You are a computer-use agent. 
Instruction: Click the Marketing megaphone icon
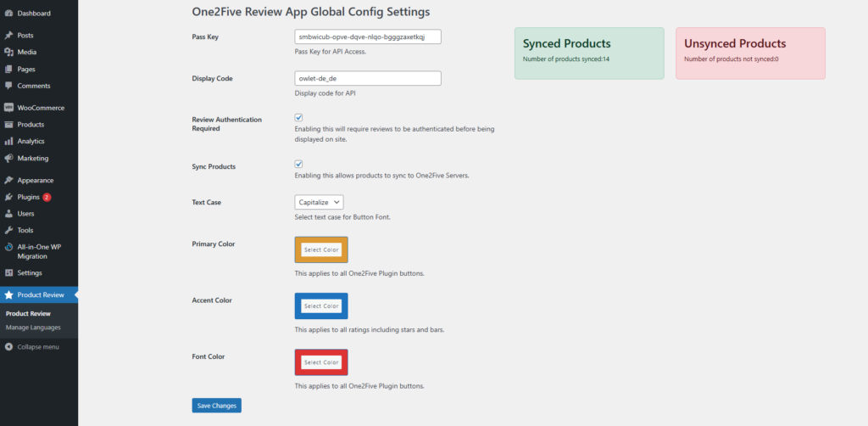tap(8, 159)
